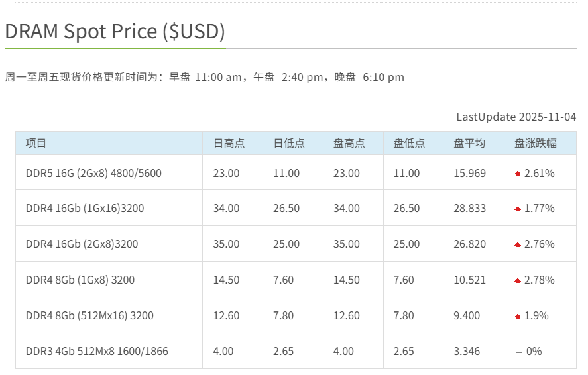Open DDR3 4Gb 512Mx8 1600/1866 entry
Viewport: 588px width, 375px height.
coord(97,351)
